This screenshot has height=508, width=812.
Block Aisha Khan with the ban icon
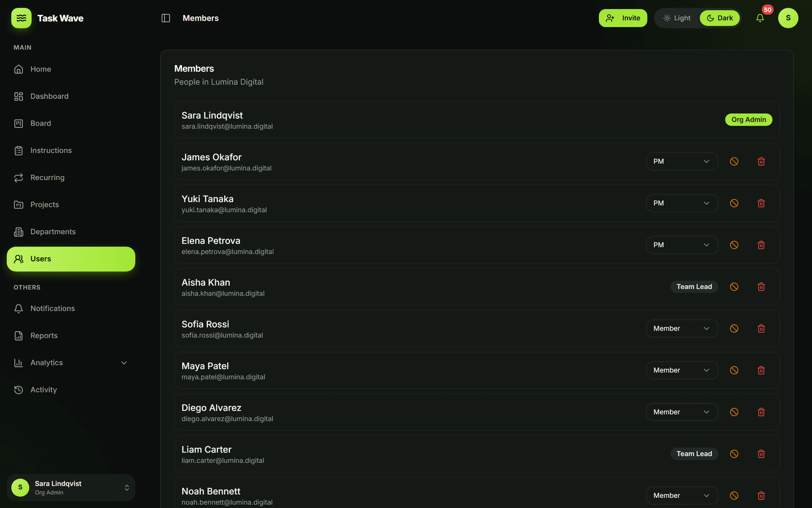coord(734,287)
